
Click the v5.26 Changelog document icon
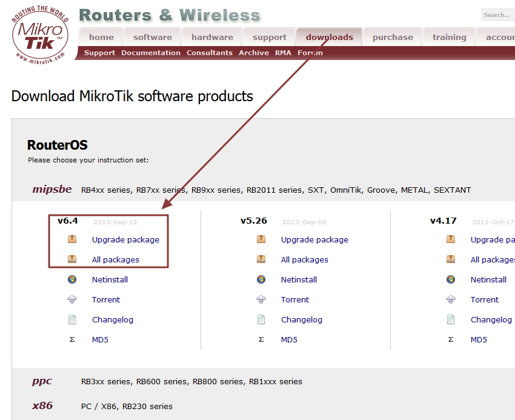pos(261,319)
